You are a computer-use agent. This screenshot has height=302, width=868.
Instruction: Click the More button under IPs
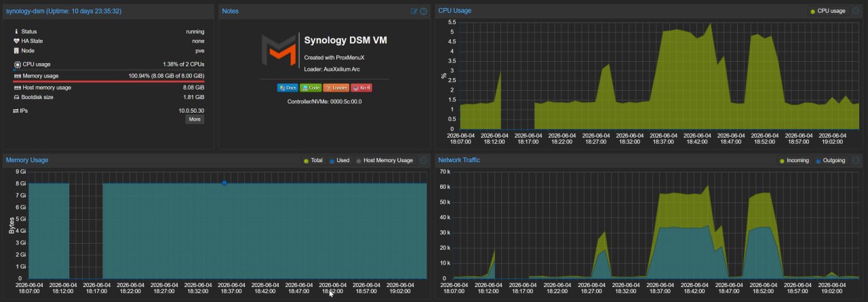tap(195, 119)
